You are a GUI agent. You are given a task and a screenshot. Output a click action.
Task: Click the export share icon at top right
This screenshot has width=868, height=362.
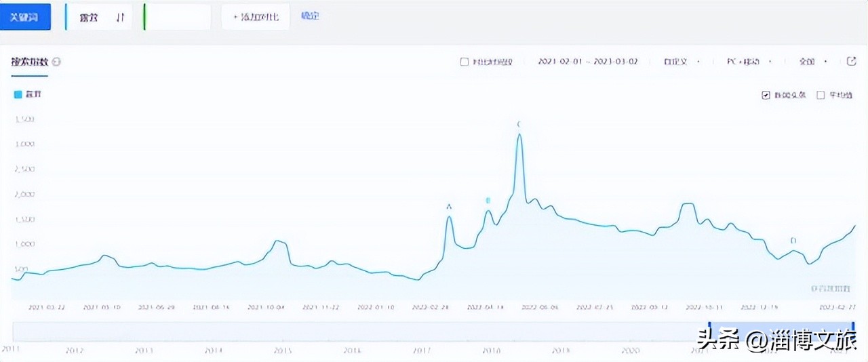[852, 61]
